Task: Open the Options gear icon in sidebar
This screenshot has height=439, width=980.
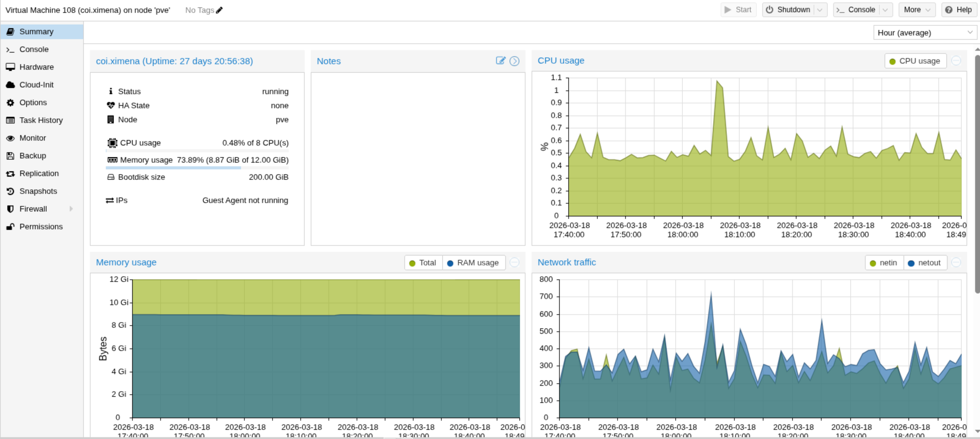Action: 10,102
